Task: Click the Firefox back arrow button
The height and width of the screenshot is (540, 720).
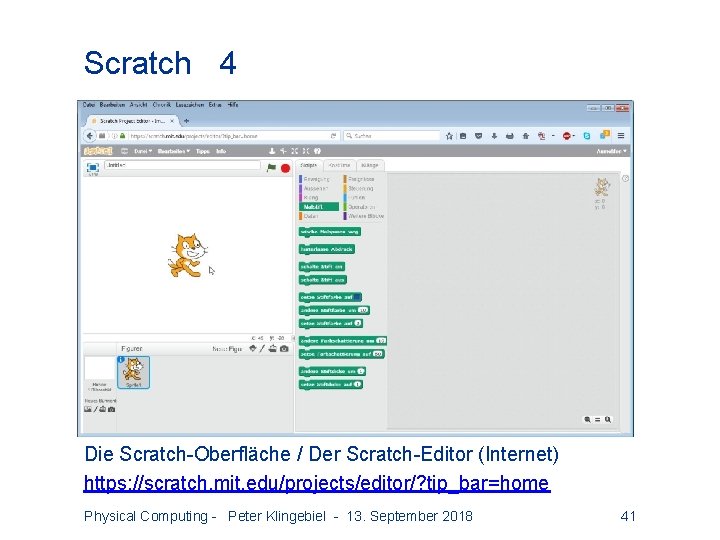Action: coord(90,136)
